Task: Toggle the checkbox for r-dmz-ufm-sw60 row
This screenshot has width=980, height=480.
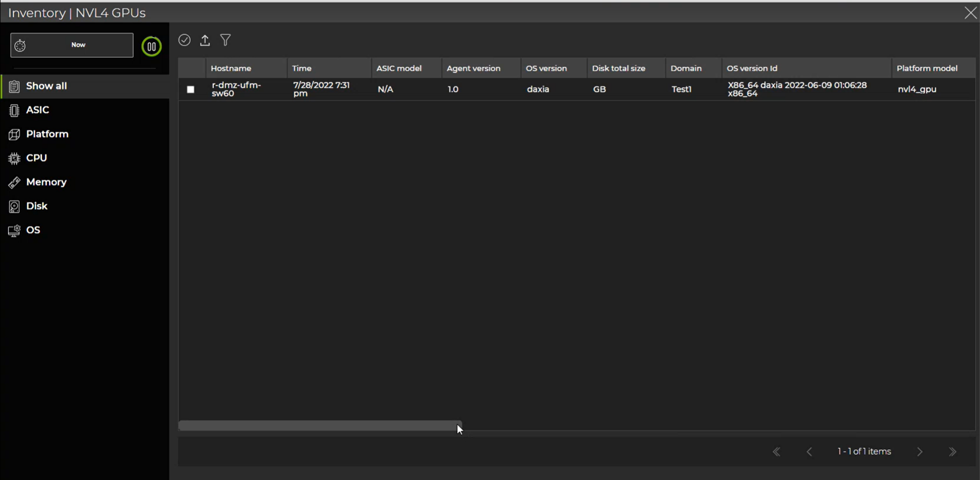Action: (x=191, y=90)
